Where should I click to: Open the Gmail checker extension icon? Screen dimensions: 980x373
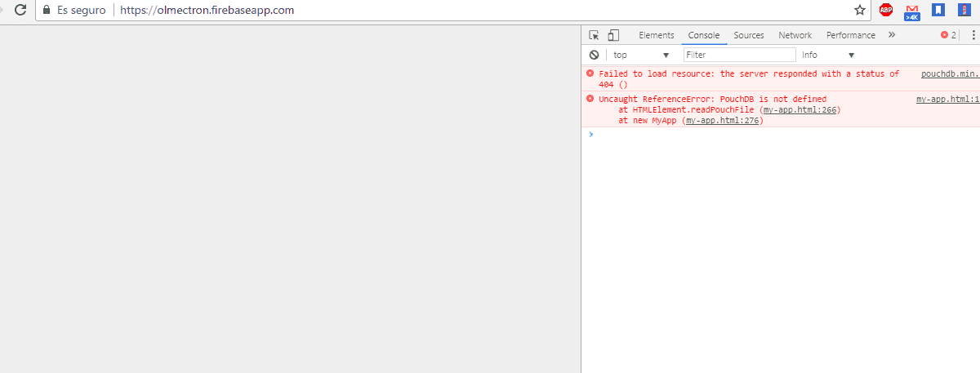click(912, 11)
